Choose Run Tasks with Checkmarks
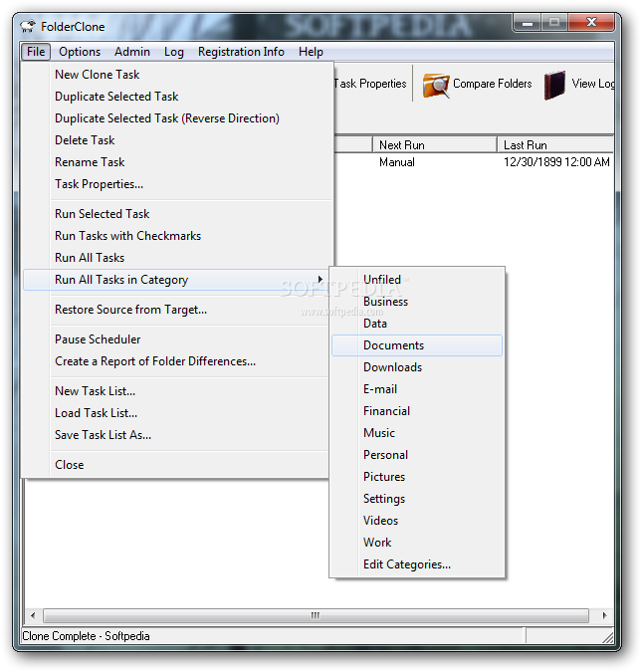This screenshot has height=672, width=642. tap(178, 236)
